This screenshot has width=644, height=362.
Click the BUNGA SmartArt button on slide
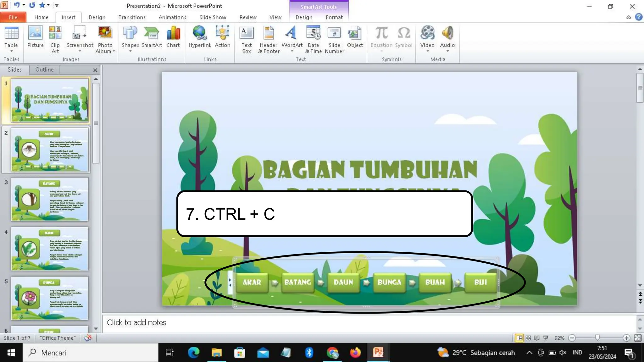pyautogui.click(x=389, y=282)
